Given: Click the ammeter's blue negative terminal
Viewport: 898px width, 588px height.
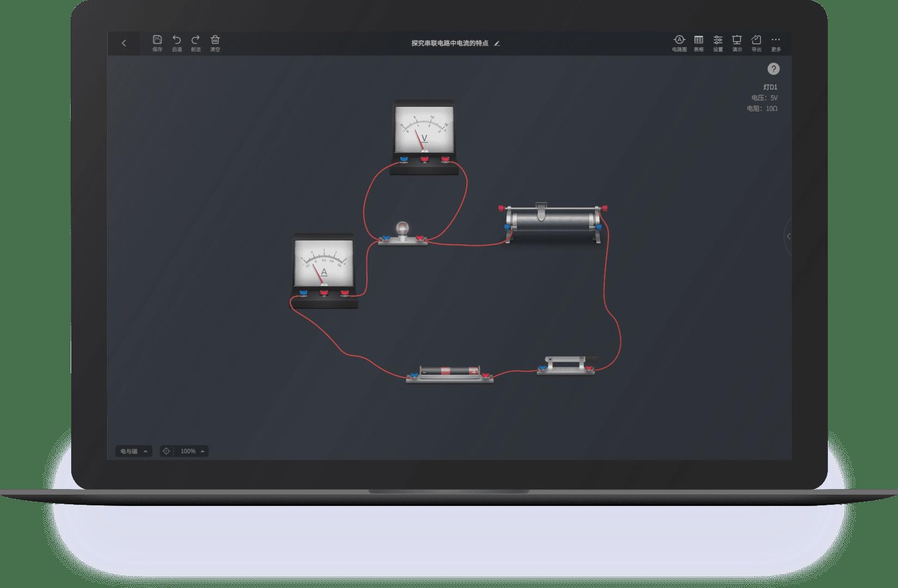Looking at the screenshot, I should [x=303, y=293].
